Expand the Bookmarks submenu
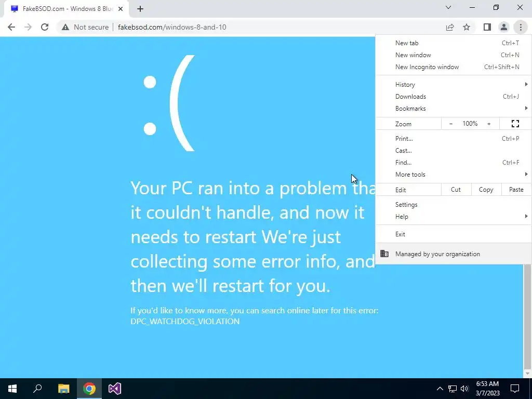 [454, 109]
